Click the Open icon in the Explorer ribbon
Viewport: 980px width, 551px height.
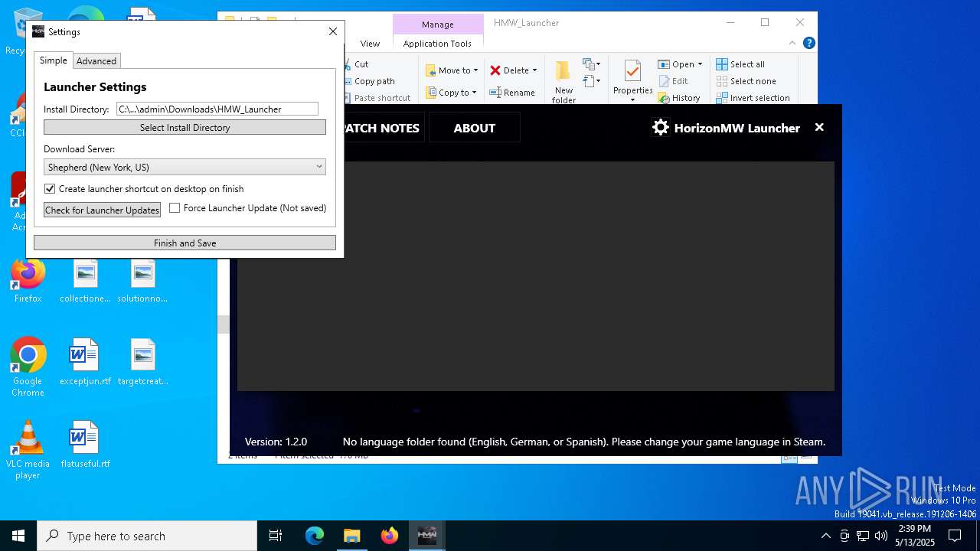tap(664, 64)
